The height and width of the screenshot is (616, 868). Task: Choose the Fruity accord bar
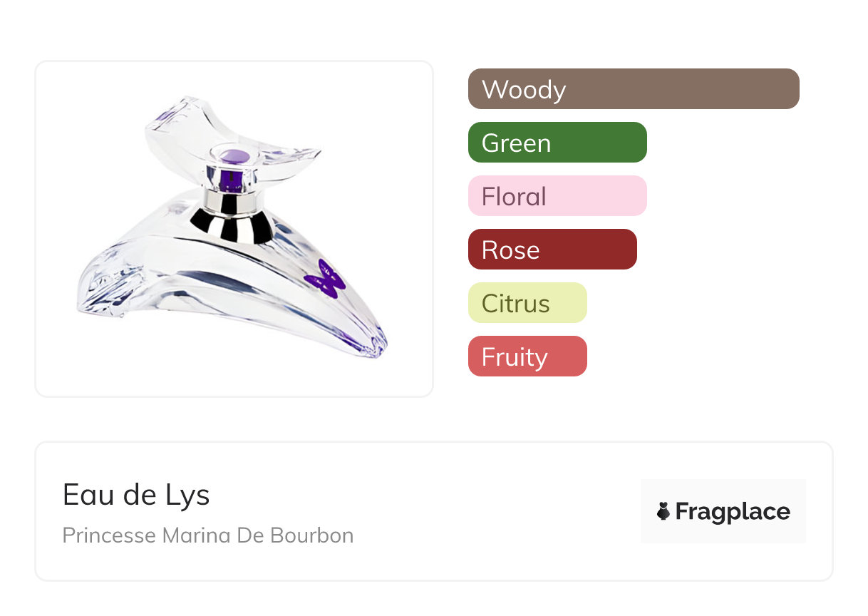tap(527, 356)
